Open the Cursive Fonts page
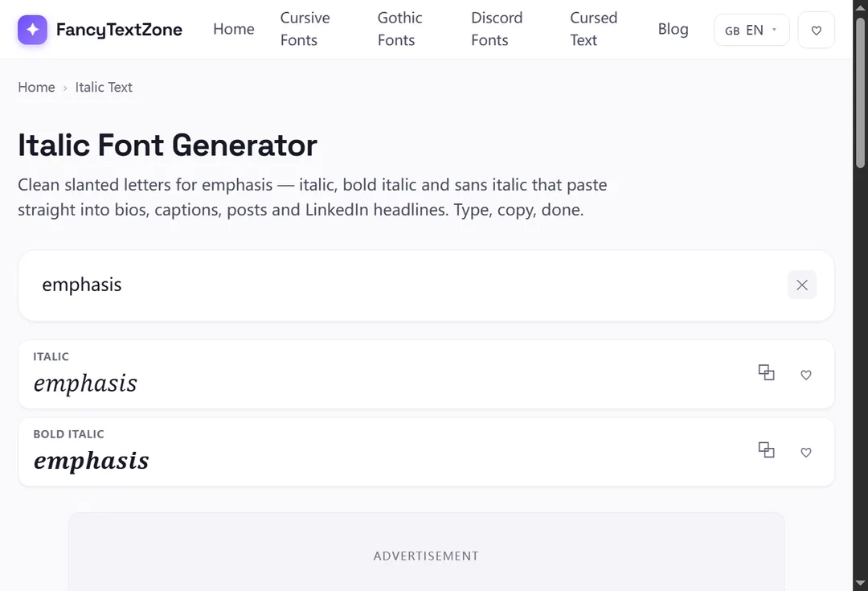This screenshot has width=868, height=591. click(x=305, y=29)
